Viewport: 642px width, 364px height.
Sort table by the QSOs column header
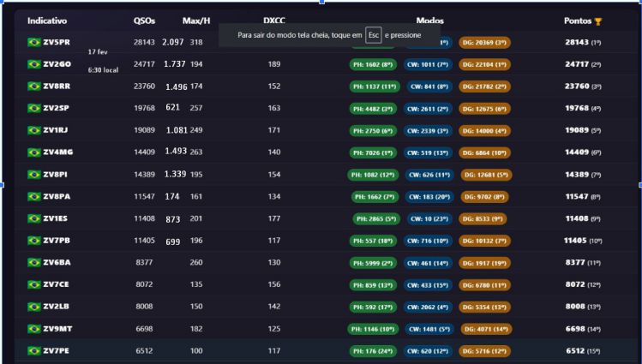point(144,20)
